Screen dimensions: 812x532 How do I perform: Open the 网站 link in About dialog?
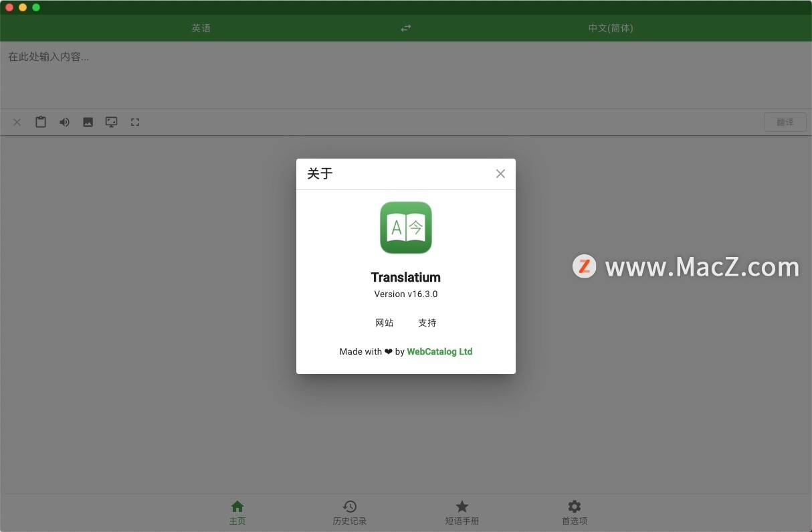coord(385,323)
